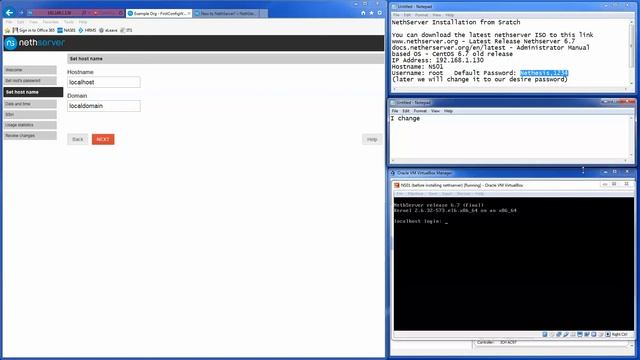Select the Review changes step
Image resolution: width=640 pixels, height=360 pixels.
pos(30,136)
